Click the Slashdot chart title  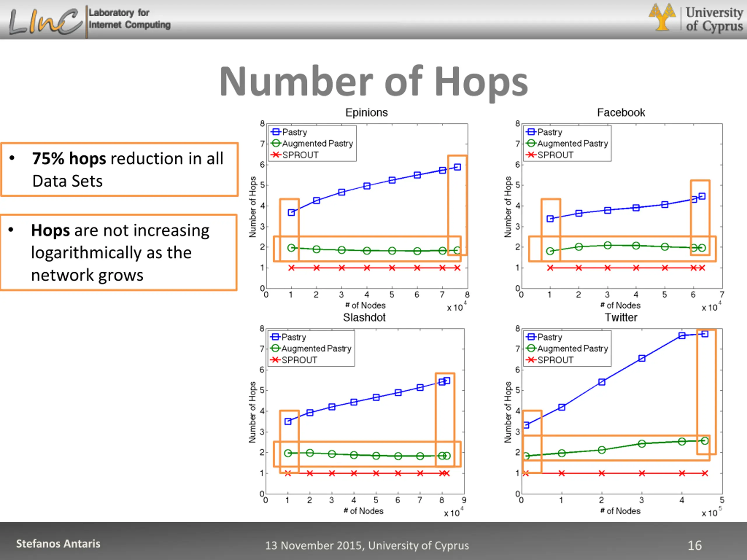[364, 317]
